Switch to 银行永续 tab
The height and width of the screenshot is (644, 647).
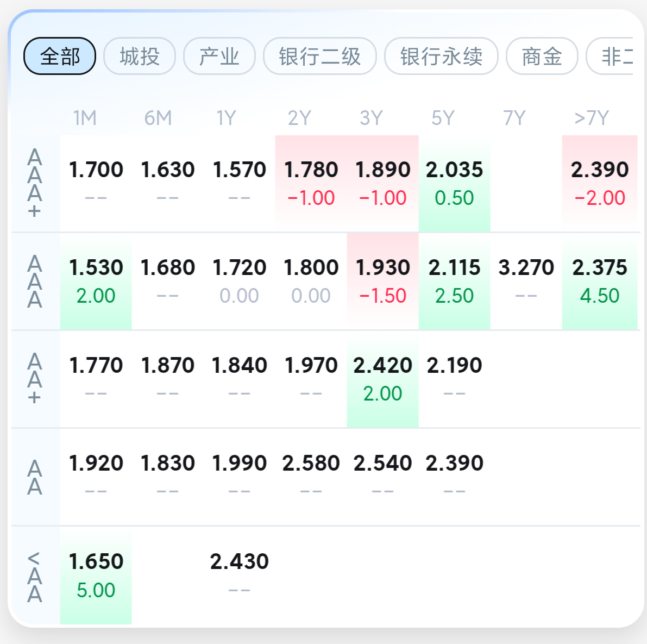click(x=441, y=56)
